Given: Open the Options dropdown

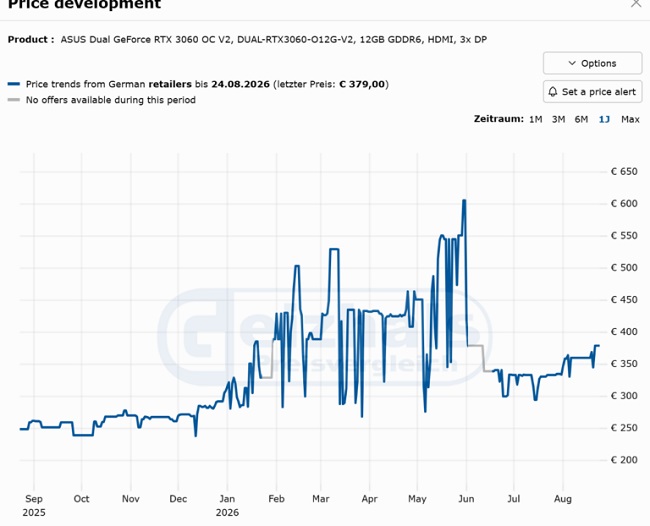Looking at the screenshot, I should pos(592,63).
